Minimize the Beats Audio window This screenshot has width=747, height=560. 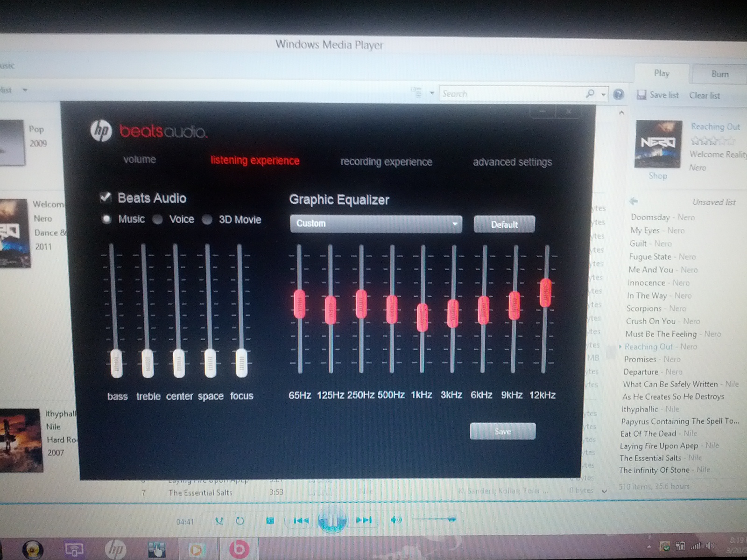[543, 112]
